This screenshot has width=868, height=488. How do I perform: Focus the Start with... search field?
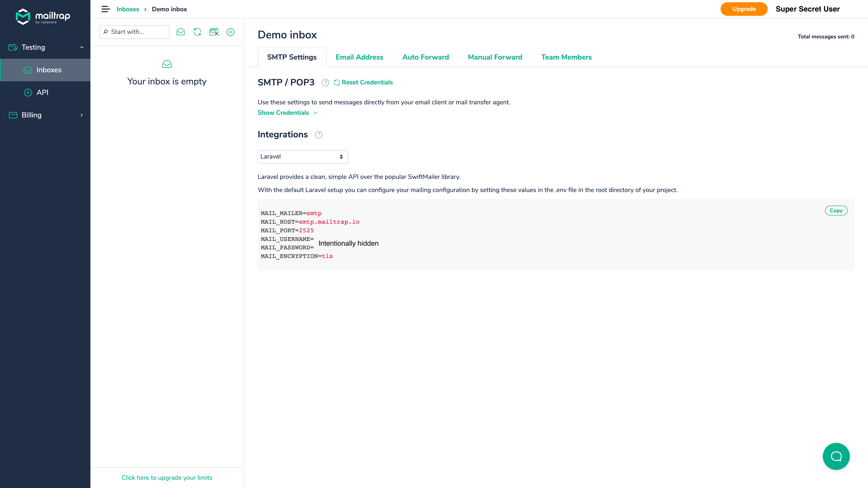click(134, 32)
